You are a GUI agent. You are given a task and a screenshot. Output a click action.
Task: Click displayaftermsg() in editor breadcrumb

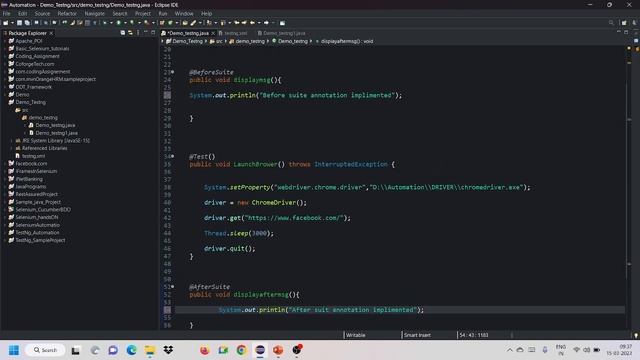tap(347, 41)
